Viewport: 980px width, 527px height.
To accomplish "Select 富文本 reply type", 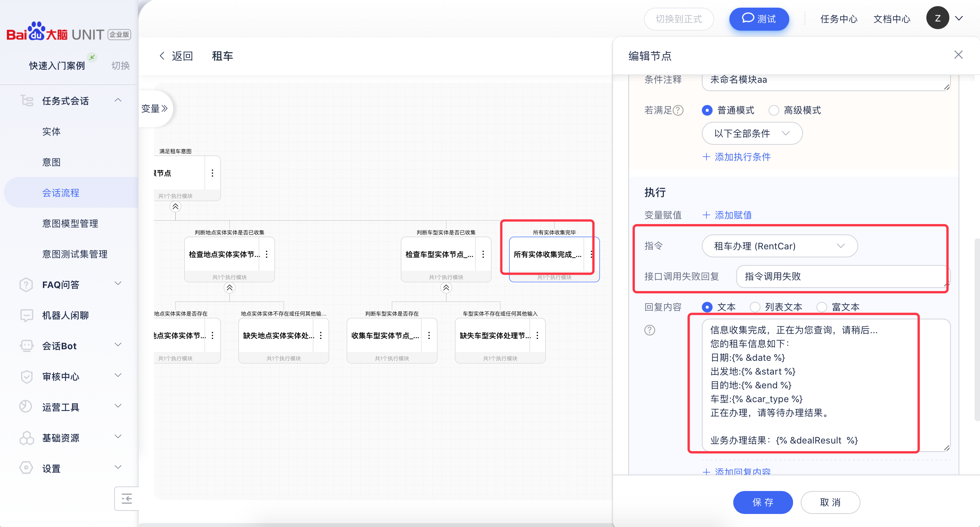I will coord(822,307).
